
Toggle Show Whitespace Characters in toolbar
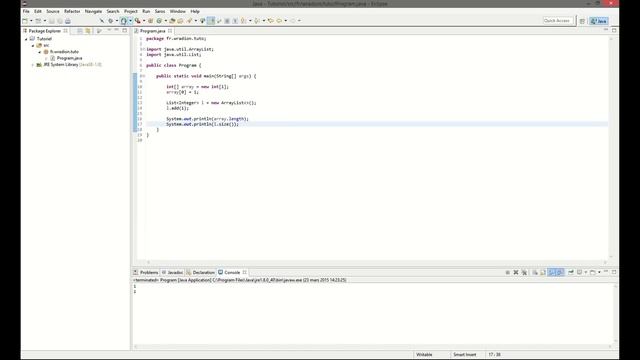(x=235, y=21)
